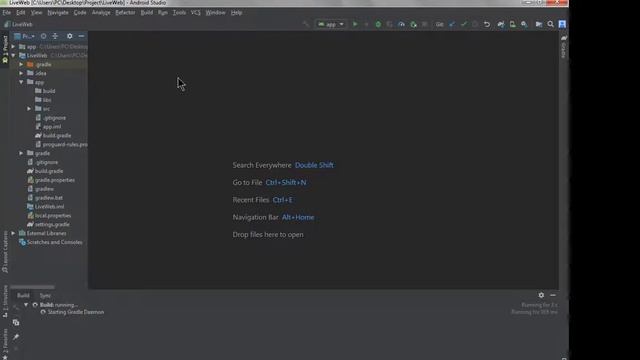
Task: Open Project panel settings gear
Action: coord(69,36)
